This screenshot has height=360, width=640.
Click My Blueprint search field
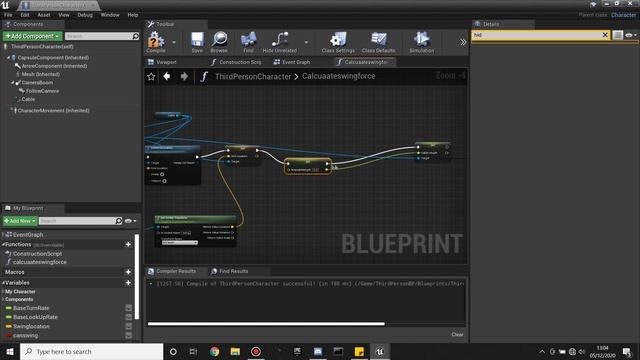(80, 221)
